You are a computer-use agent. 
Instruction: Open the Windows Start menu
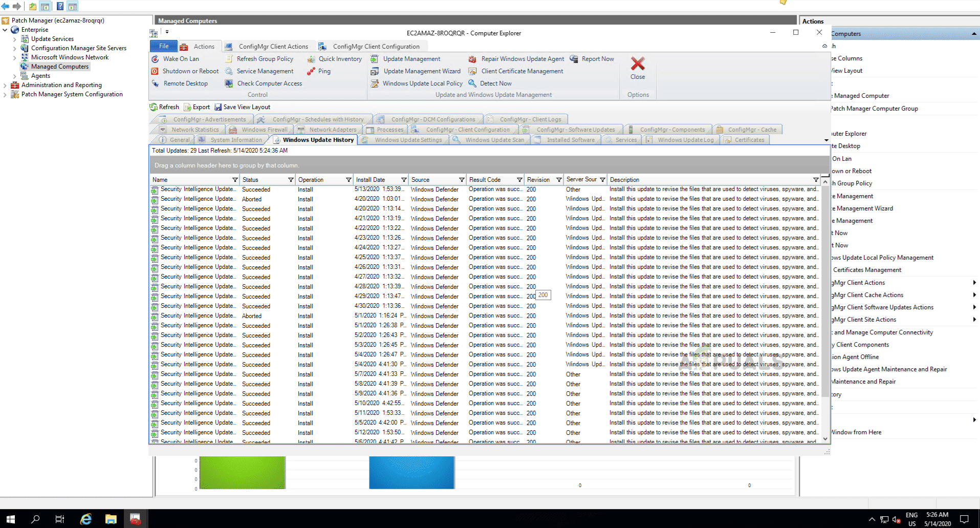pyautogui.click(x=11, y=519)
